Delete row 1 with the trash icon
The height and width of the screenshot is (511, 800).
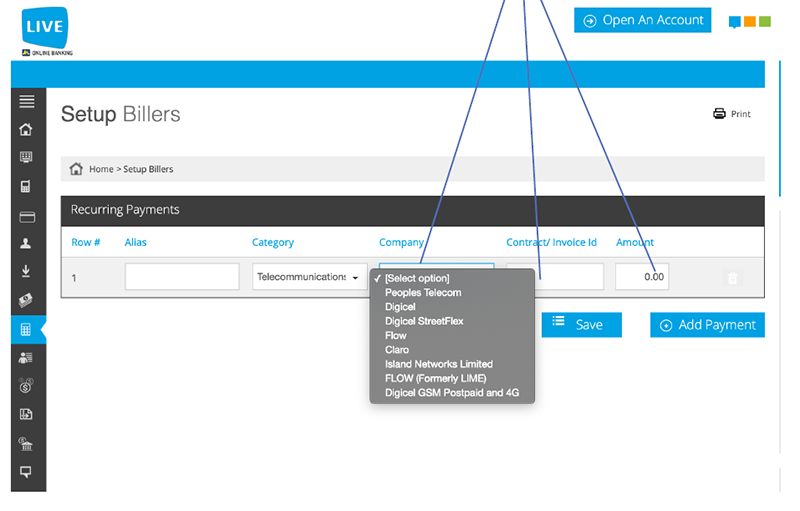732,278
